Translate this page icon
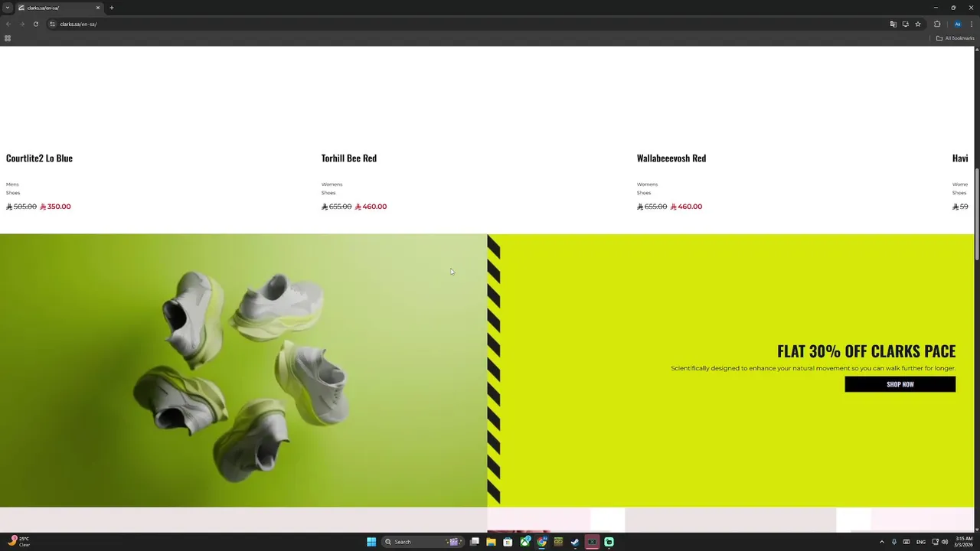 click(x=893, y=24)
